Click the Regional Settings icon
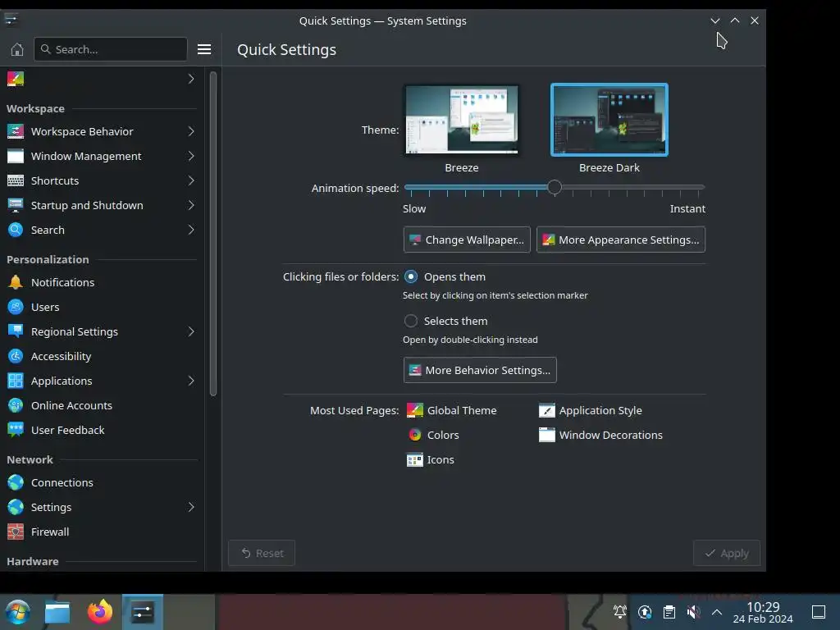Viewport: 840px width, 630px height. tap(16, 331)
